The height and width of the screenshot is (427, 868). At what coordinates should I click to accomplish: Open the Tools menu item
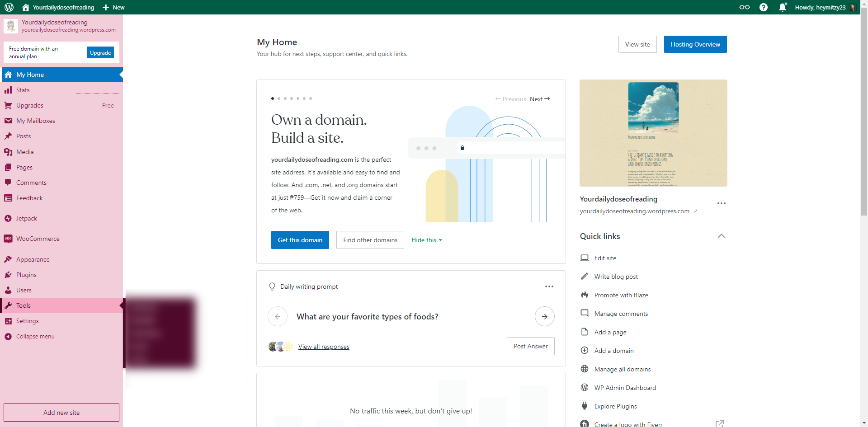tap(62, 305)
